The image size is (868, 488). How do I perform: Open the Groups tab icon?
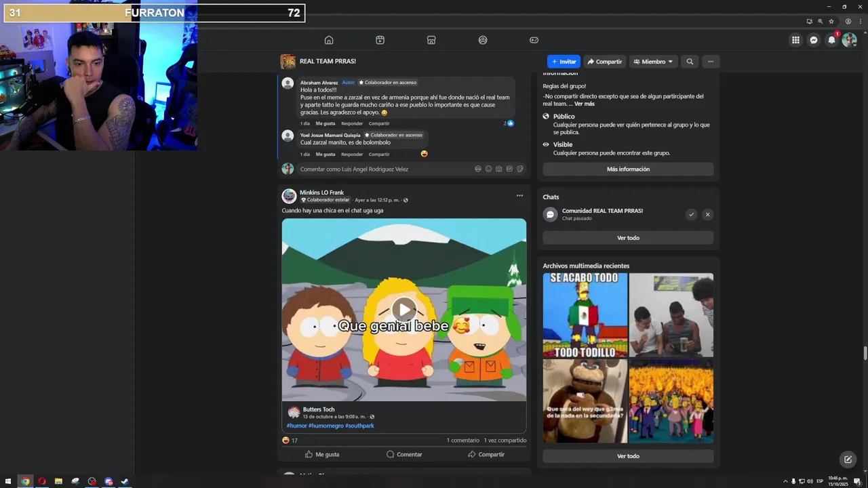click(x=483, y=40)
